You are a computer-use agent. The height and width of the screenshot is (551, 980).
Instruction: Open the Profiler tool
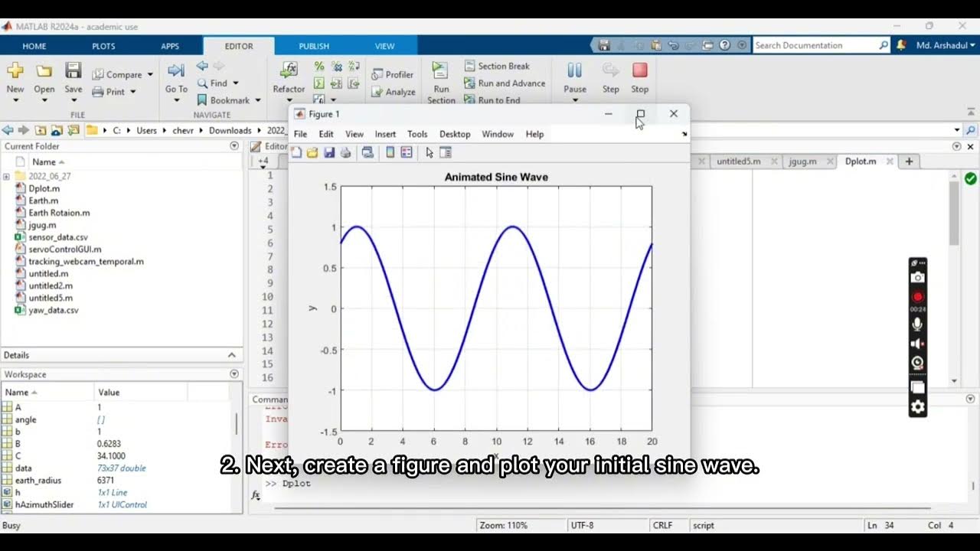click(x=393, y=74)
